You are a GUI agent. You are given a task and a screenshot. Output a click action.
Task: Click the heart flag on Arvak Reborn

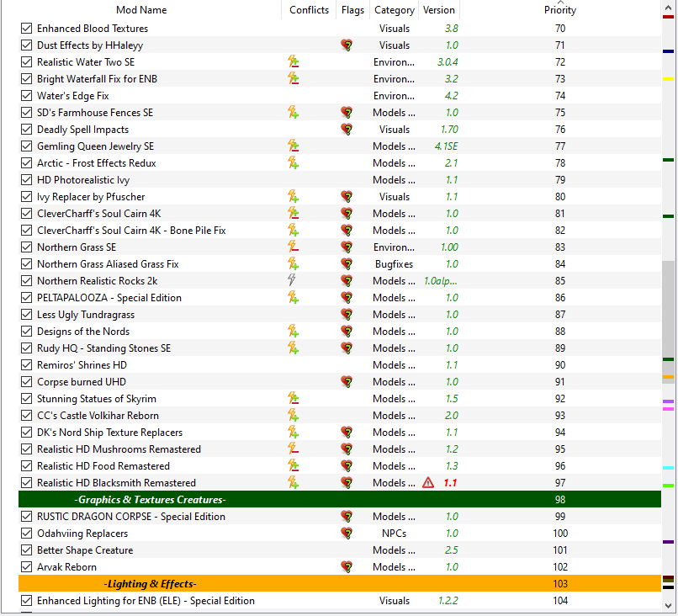pos(347,566)
